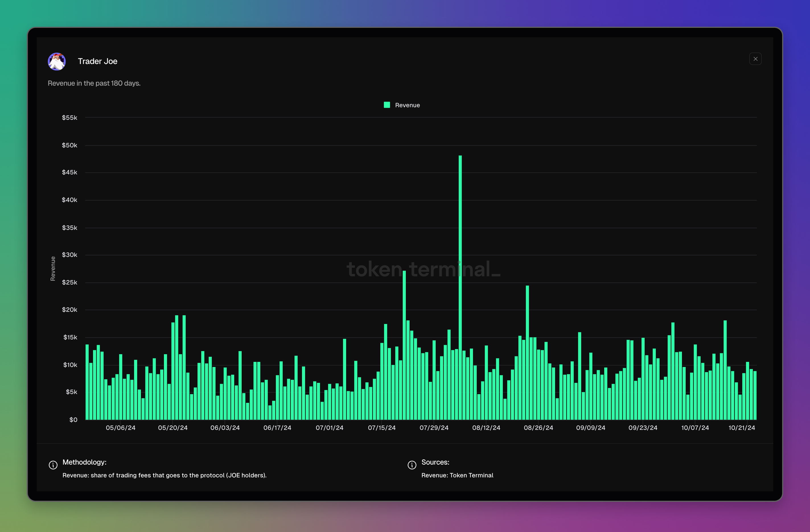
Task: Click the 10/07/24 x-axis date label
Action: [695, 428]
